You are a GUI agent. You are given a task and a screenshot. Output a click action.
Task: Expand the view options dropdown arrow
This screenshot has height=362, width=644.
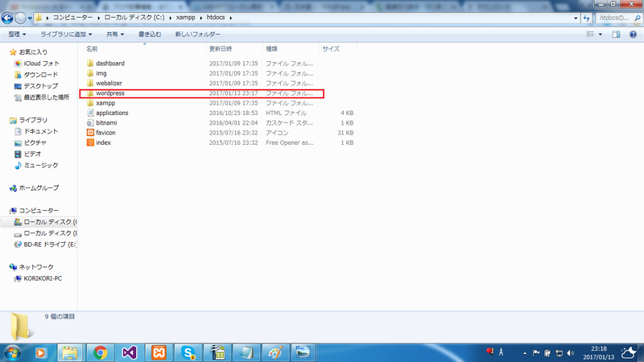coord(600,35)
